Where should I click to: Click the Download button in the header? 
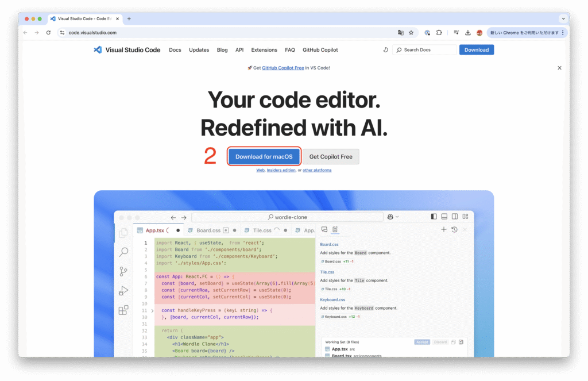click(x=477, y=50)
